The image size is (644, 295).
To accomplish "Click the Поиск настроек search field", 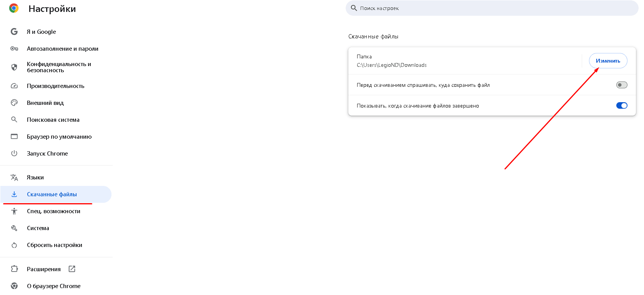I will [x=492, y=8].
